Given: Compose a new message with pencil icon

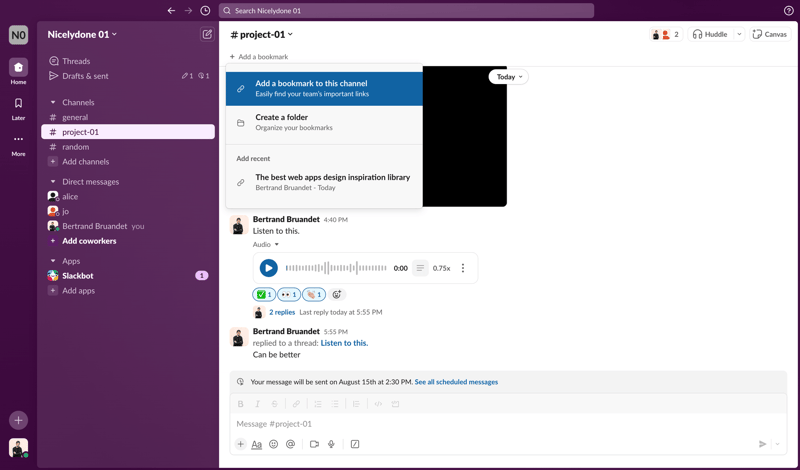Looking at the screenshot, I should point(207,34).
